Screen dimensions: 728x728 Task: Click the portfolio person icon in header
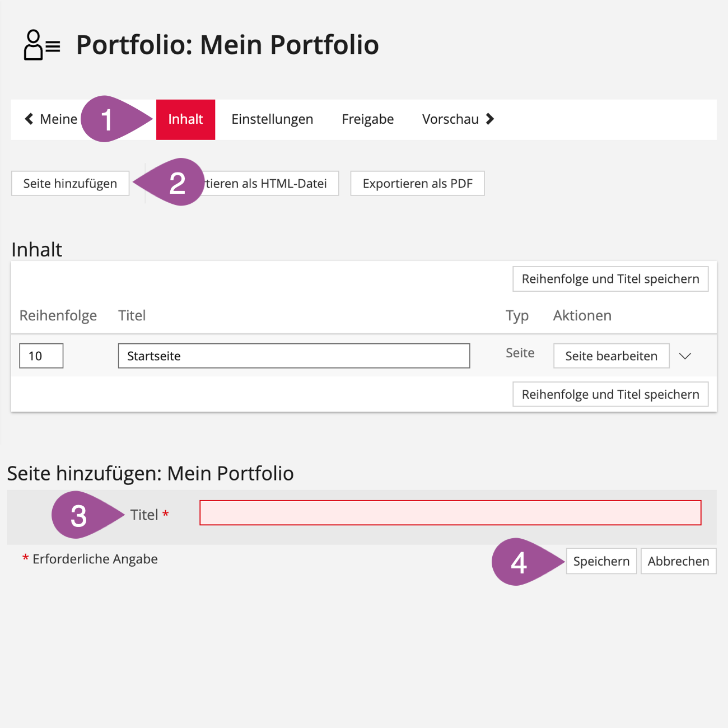[41, 45]
